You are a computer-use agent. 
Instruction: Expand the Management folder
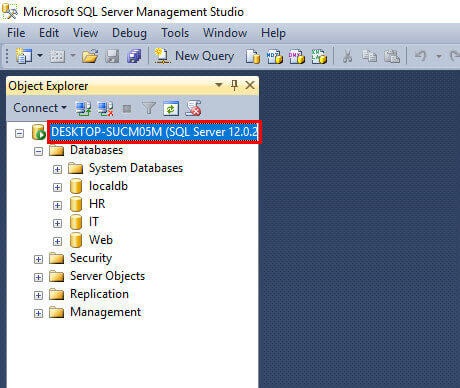38,314
